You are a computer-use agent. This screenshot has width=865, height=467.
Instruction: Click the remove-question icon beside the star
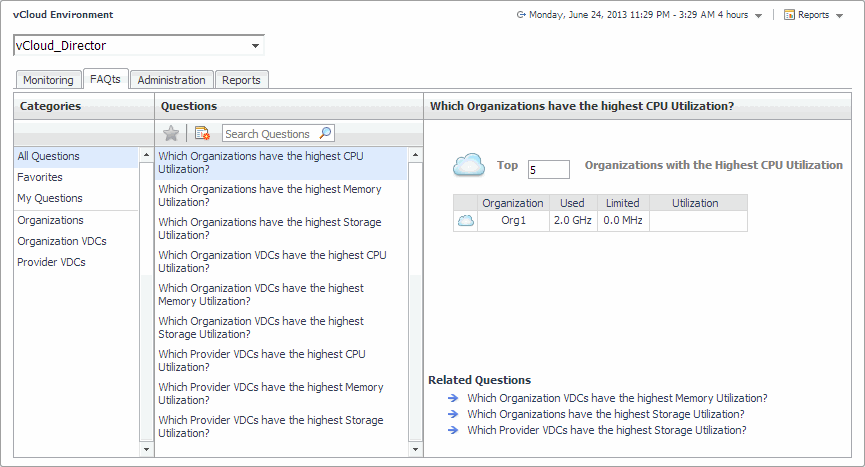tap(202, 133)
